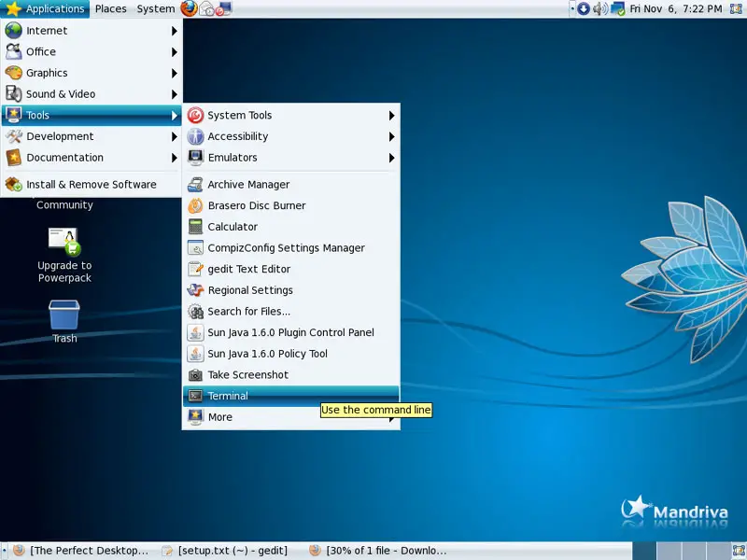Click the Development tools icon
The height and width of the screenshot is (560, 747).
tap(13, 136)
